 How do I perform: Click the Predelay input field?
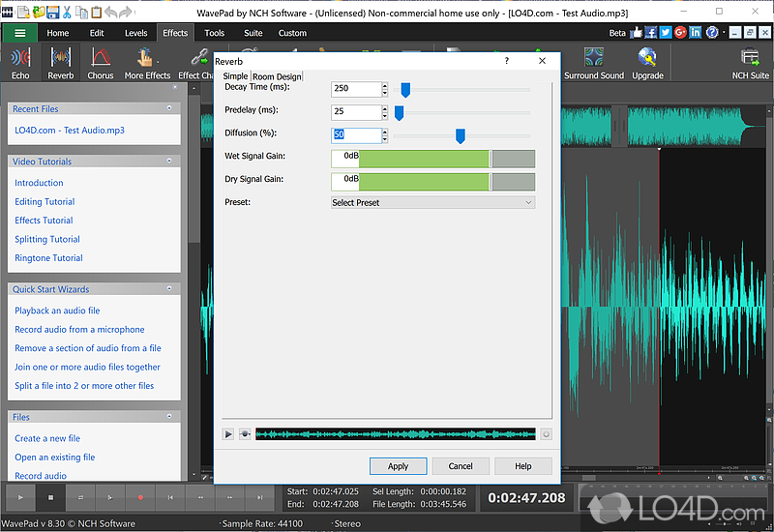pos(354,112)
